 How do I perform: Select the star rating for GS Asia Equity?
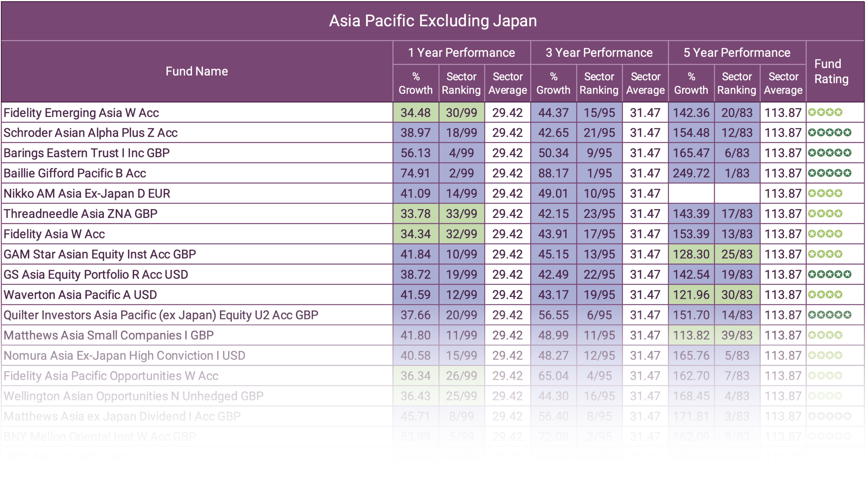[x=830, y=274]
